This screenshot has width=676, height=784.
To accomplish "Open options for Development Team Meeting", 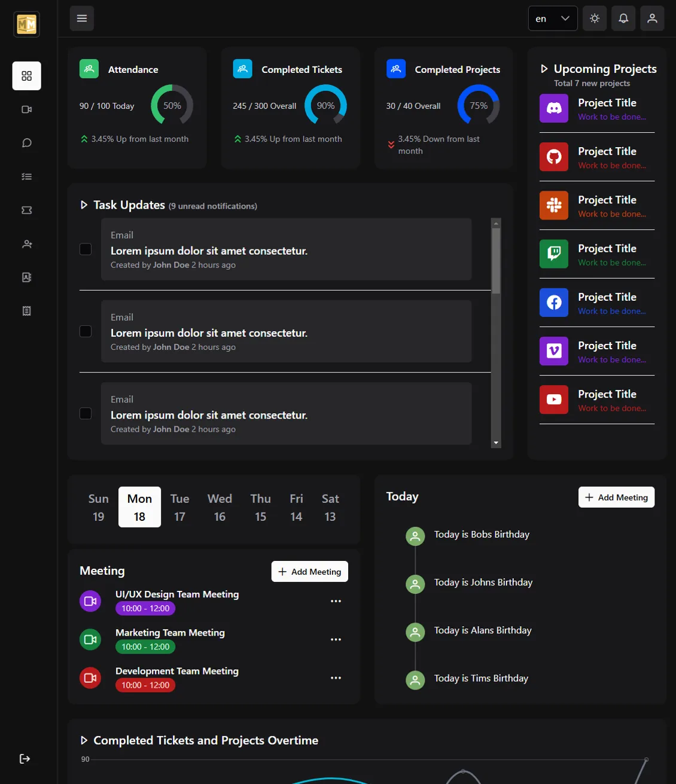I will tap(336, 678).
